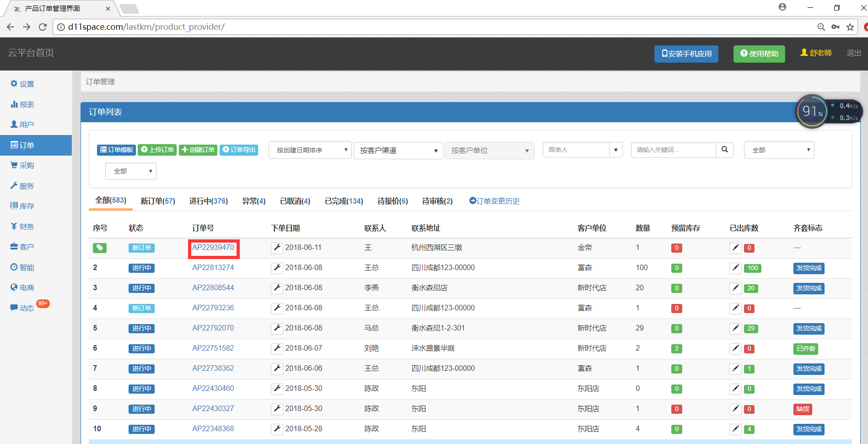The width and height of the screenshot is (868, 444).
Task: Open the 客户 customers sidebar item
Action: [x=22, y=247]
